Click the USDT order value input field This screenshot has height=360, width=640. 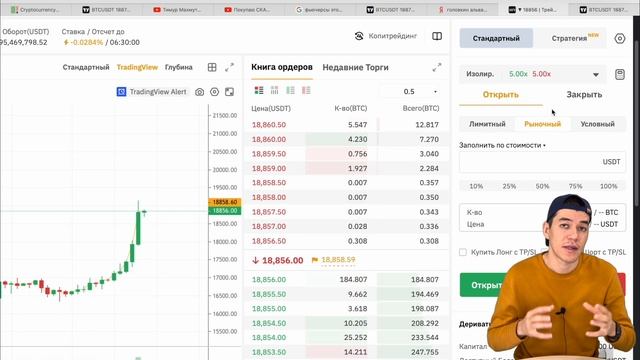[542, 162]
